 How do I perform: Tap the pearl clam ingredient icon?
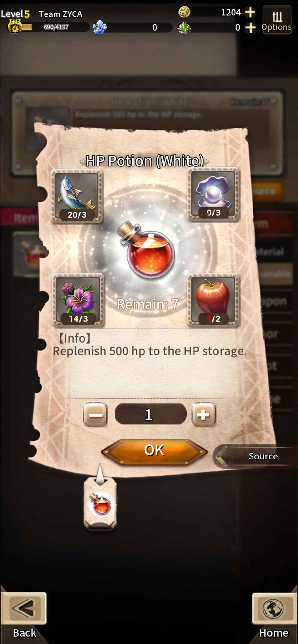214,194
